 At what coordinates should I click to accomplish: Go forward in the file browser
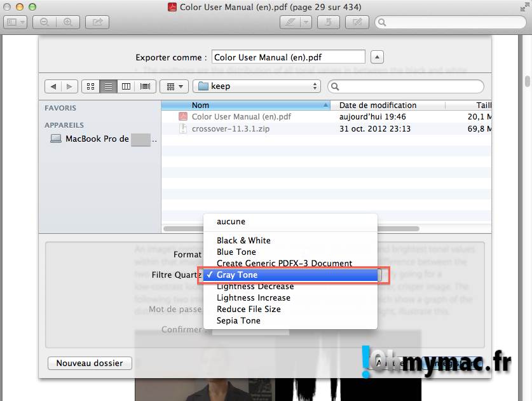(x=69, y=86)
